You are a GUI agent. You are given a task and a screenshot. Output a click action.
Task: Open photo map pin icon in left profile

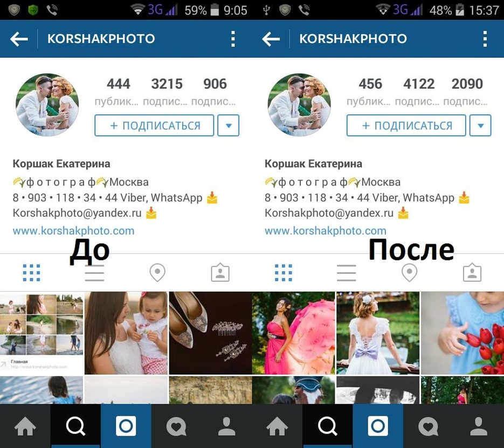point(157,273)
